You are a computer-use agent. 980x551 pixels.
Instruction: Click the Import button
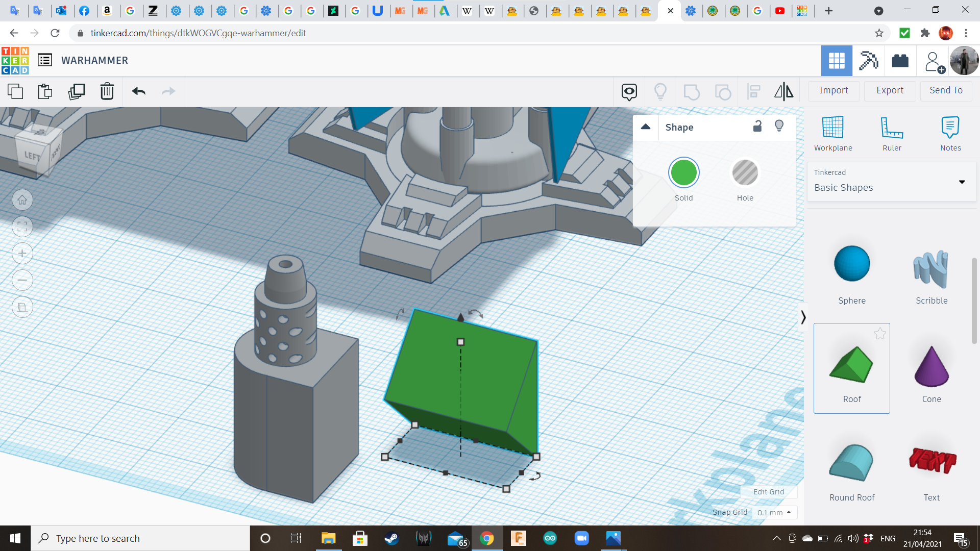pyautogui.click(x=834, y=90)
